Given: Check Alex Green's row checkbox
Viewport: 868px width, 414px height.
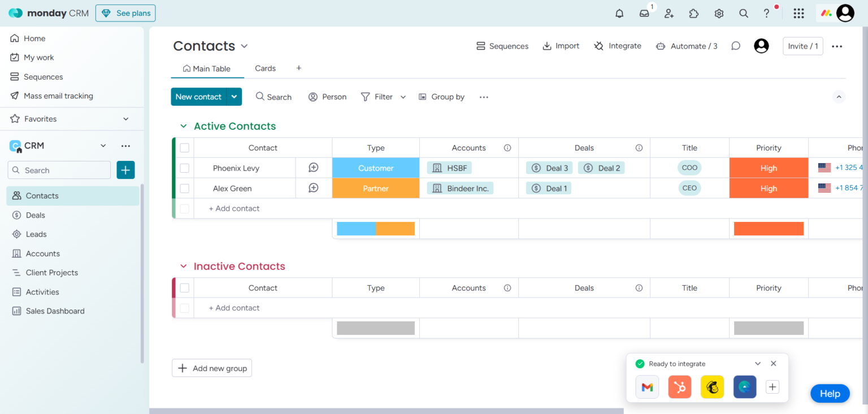Looking at the screenshot, I should pos(184,188).
